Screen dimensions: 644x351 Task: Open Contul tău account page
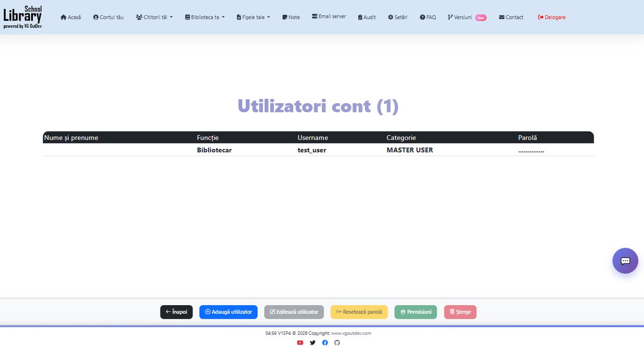pos(108,17)
